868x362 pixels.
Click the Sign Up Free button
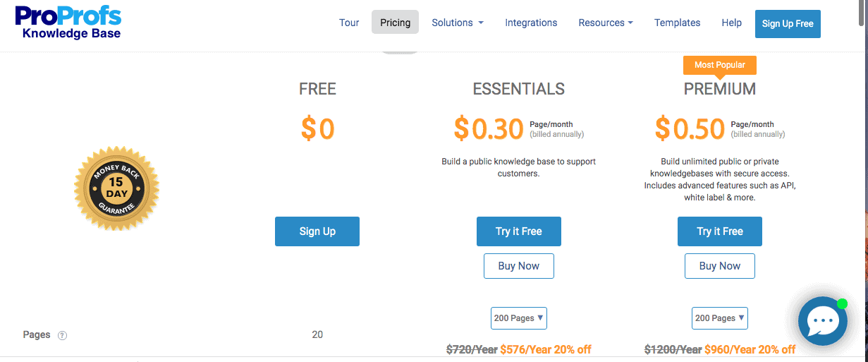pos(788,24)
